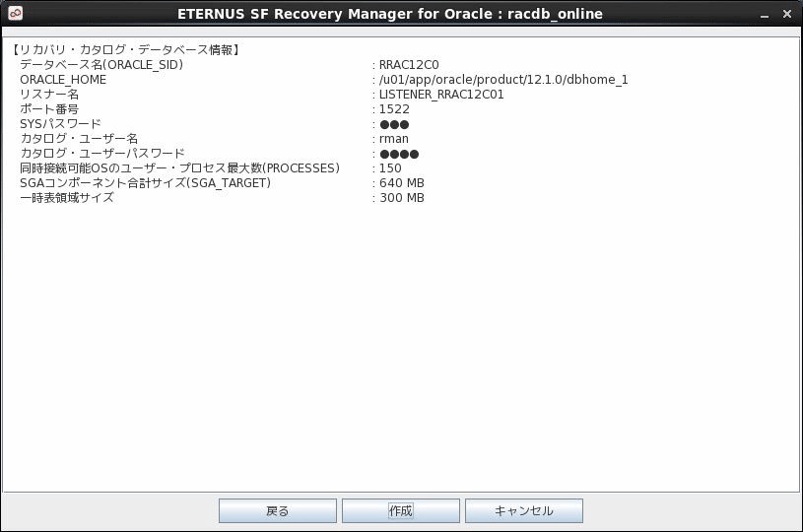The width and height of the screenshot is (803, 532).
Task: Click the window title racdb_online text
Action: point(555,14)
